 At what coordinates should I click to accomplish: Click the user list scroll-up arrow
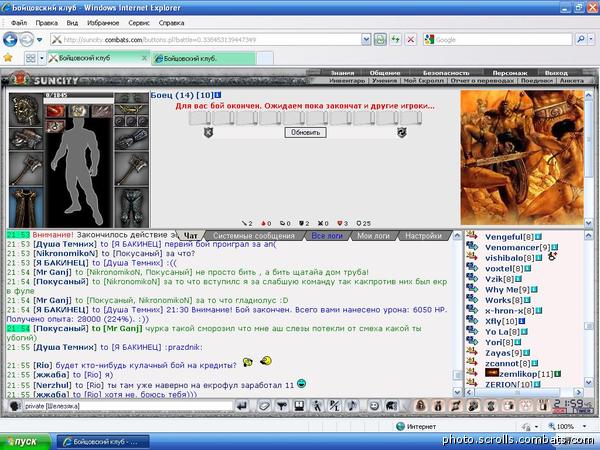[589, 236]
